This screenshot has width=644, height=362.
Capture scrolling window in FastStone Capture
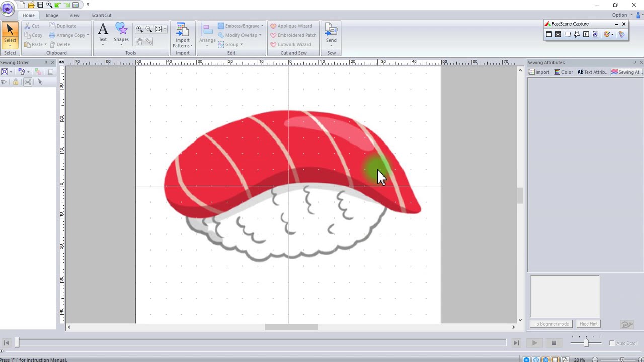(x=595, y=34)
